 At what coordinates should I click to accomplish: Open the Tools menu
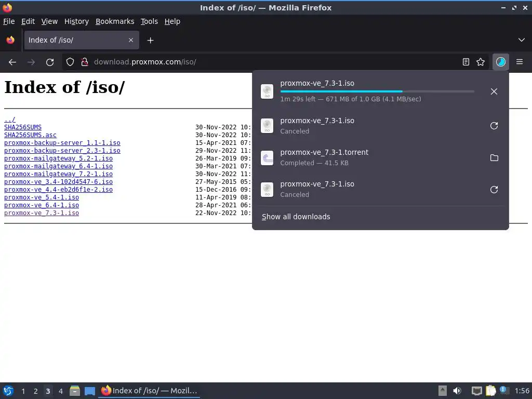[149, 21]
